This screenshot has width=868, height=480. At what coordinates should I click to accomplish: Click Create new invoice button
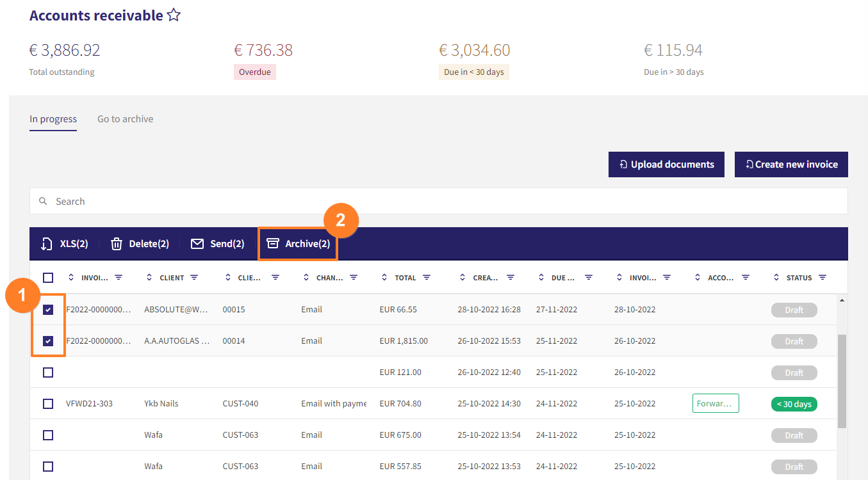791,164
